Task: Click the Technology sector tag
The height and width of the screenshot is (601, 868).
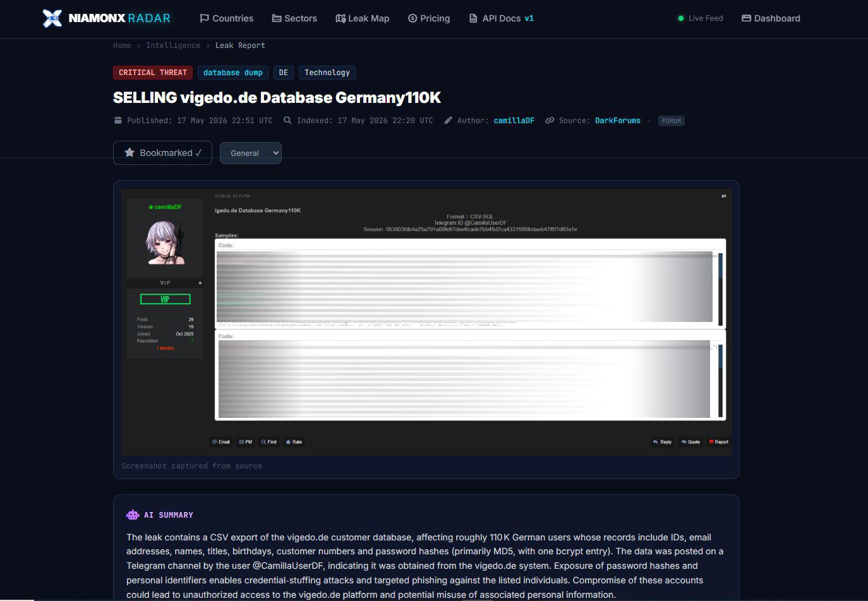Action: tap(327, 73)
